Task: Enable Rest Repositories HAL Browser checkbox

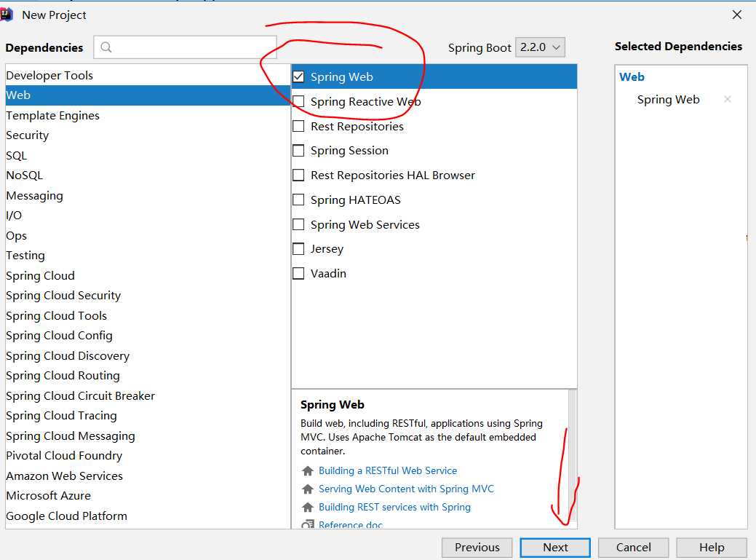Action: click(298, 175)
